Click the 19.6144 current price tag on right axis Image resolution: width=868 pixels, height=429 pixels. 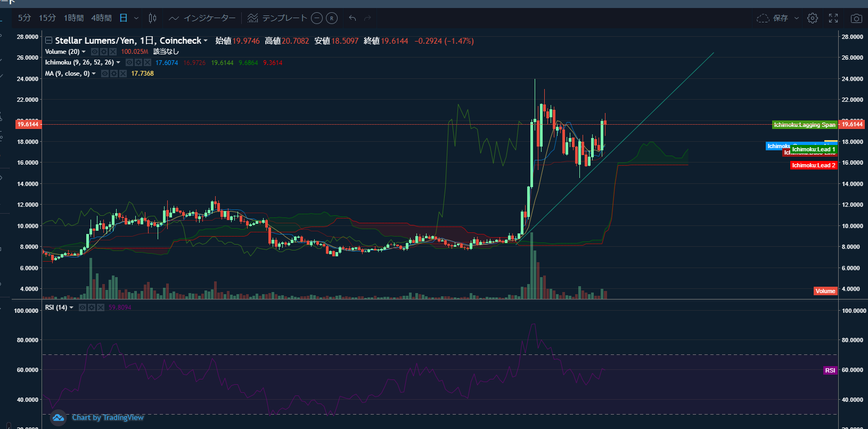pyautogui.click(x=852, y=124)
